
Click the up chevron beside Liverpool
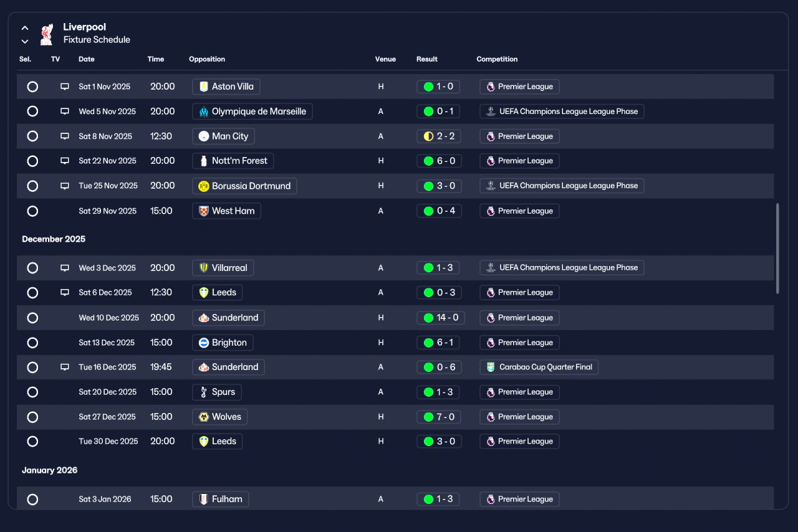coord(25,28)
